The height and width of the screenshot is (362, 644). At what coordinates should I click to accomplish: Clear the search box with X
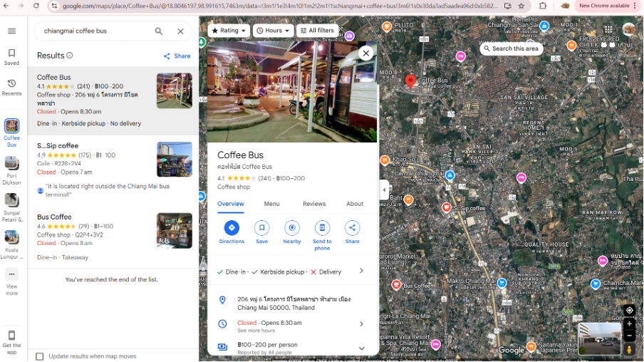coord(180,31)
